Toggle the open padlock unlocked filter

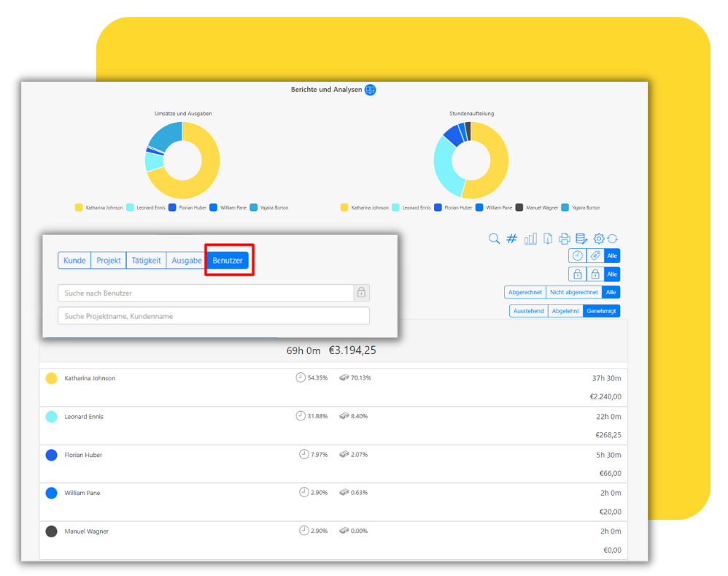click(577, 274)
